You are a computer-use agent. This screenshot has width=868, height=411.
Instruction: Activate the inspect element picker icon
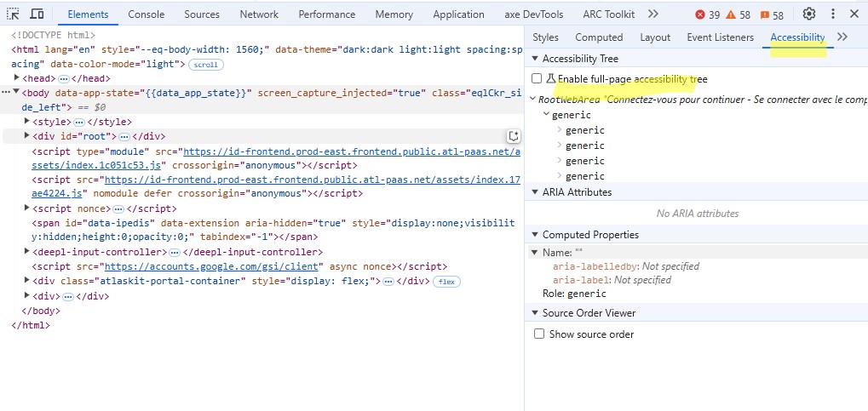pyautogui.click(x=13, y=14)
